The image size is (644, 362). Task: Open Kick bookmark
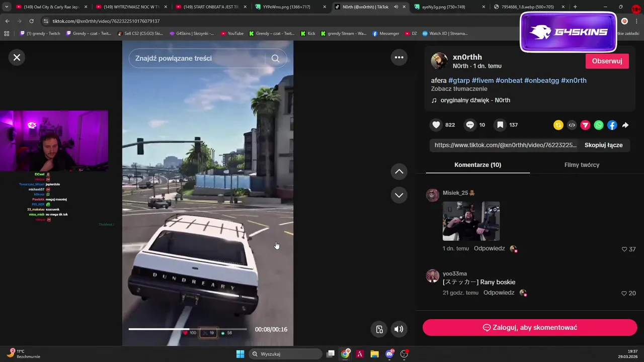308,34
